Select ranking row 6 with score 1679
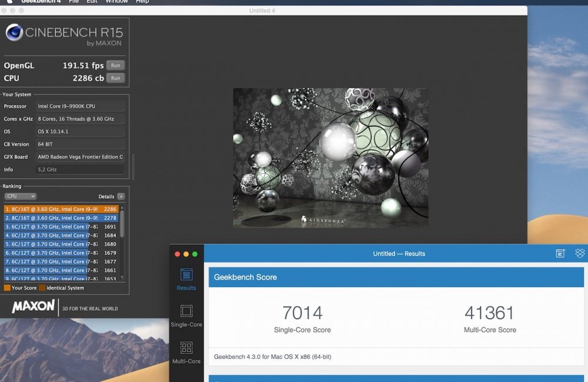 (x=61, y=253)
